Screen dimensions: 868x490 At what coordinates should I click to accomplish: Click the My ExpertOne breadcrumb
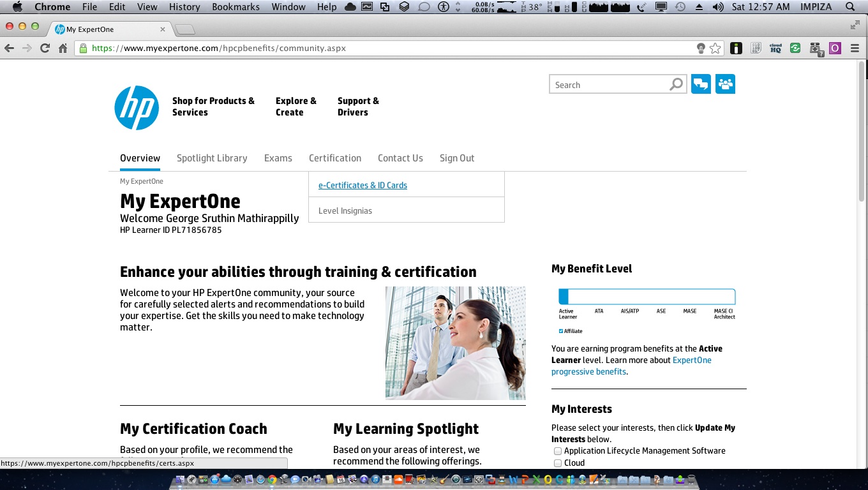click(142, 181)
